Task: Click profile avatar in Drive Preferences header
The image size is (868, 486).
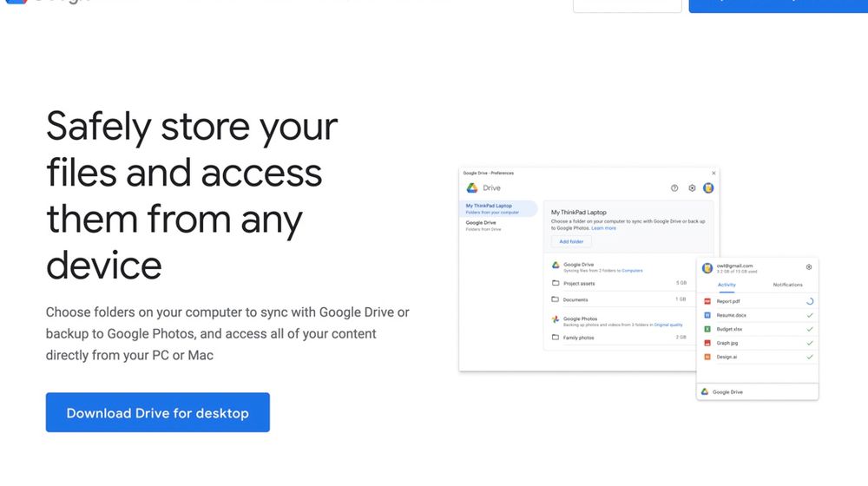Action: tap(708, 188)
